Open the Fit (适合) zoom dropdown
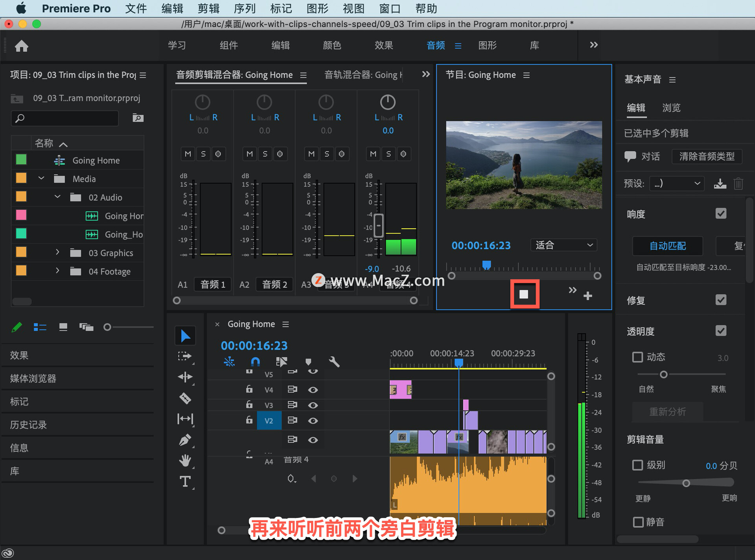Screen dimensions: 755x560 coord(563,245)
